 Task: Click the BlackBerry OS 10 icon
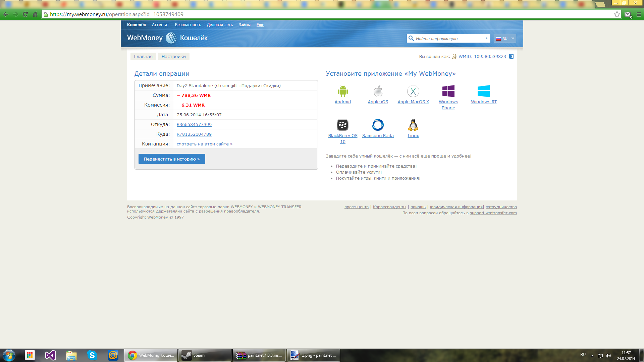(x=342, y=125)
